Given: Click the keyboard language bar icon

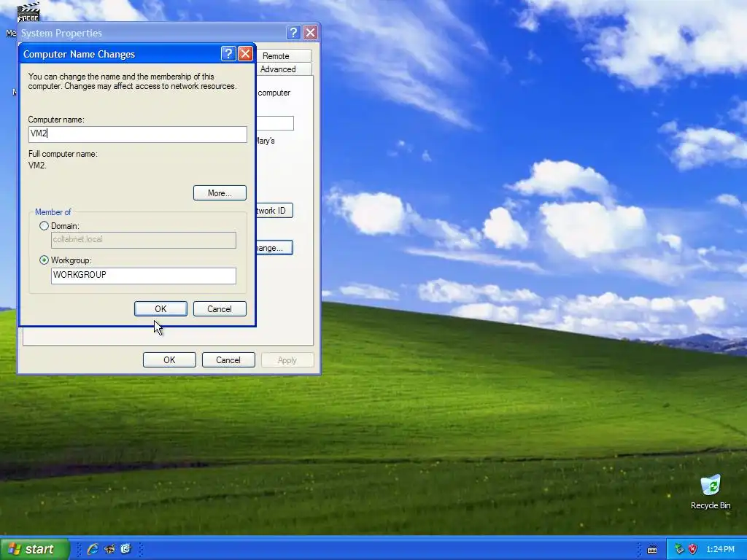Looking at the screenshot, I should tap(652, 550).
